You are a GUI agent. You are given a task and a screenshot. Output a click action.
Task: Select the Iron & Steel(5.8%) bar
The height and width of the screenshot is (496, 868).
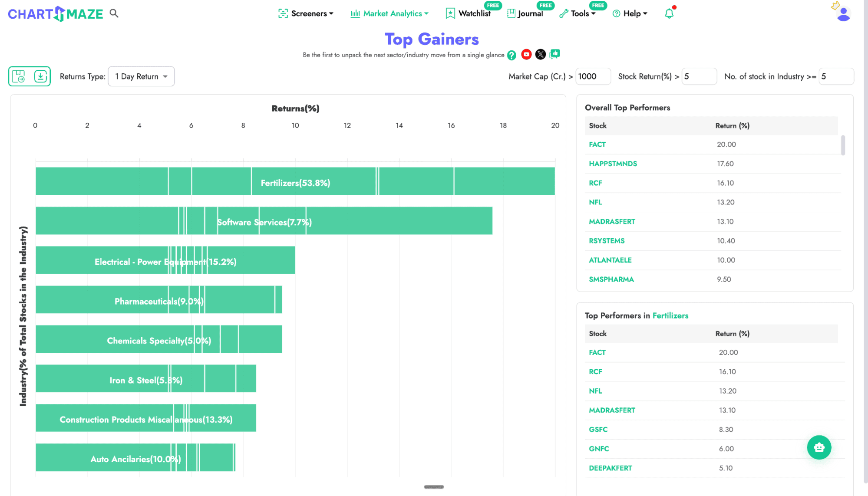point(146,378)
